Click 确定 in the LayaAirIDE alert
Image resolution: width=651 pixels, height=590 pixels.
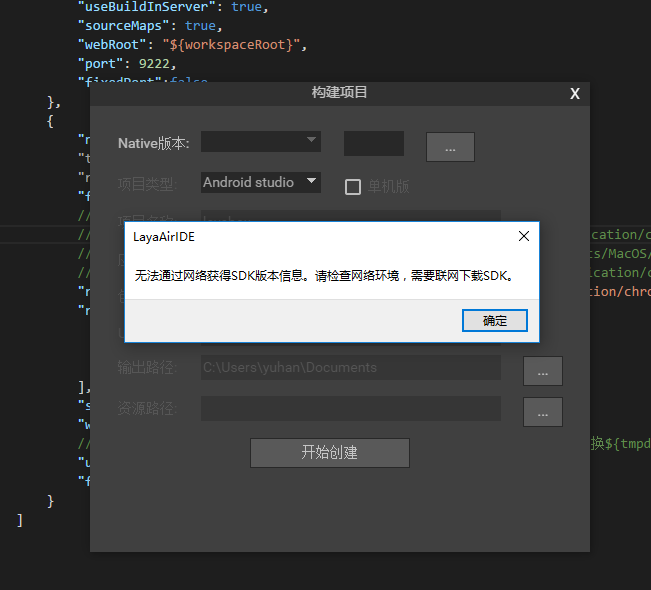(494, 320)
